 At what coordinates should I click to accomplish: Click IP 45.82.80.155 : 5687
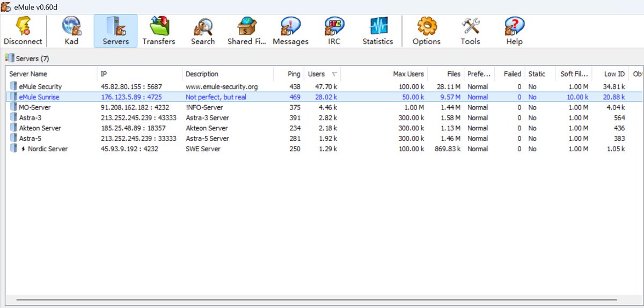point(131,86)
